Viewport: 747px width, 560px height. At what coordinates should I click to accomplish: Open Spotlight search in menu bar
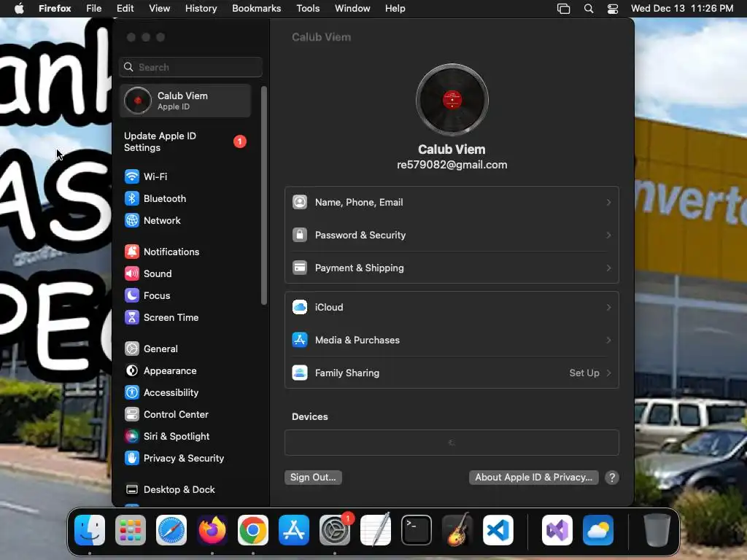(589, 9)
